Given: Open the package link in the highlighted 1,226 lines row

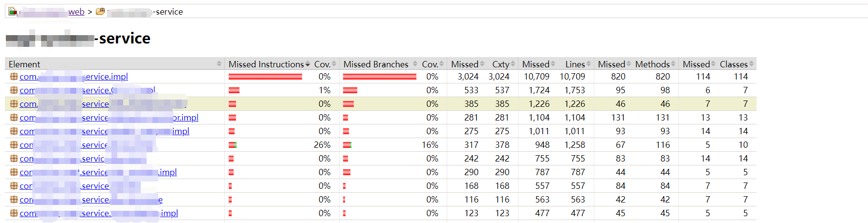Looking at the screenshot, I should click(103, 104).
